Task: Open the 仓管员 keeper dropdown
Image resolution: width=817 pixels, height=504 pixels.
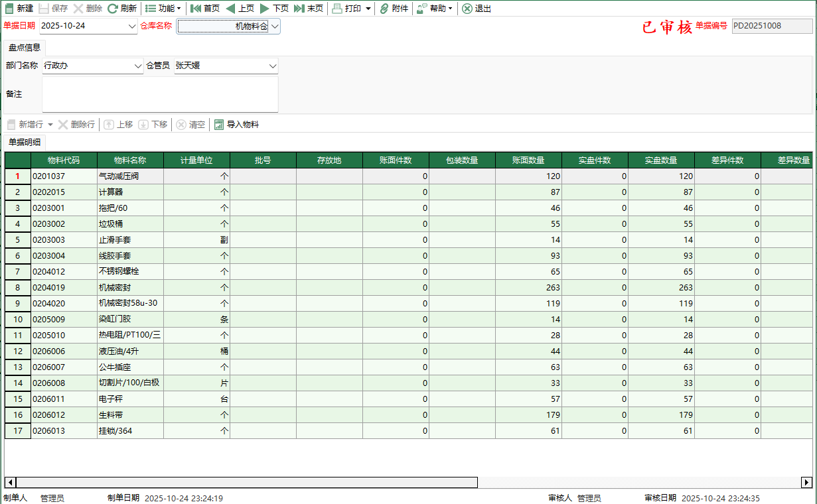Action: click(272, 66)
